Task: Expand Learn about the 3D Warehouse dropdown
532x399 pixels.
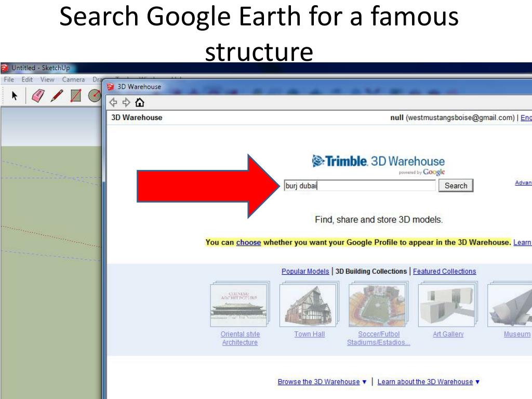Action: pos(428,382)
